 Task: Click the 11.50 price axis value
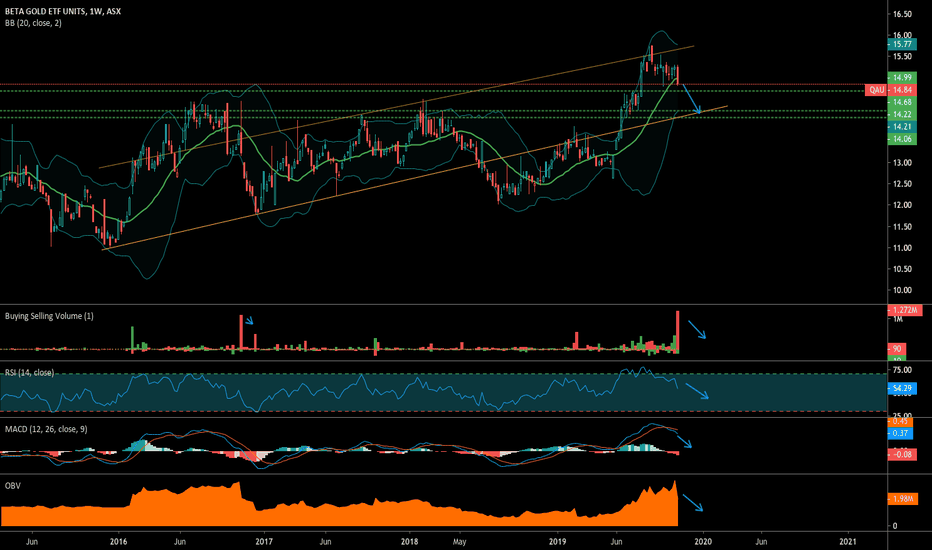(902, 227)
